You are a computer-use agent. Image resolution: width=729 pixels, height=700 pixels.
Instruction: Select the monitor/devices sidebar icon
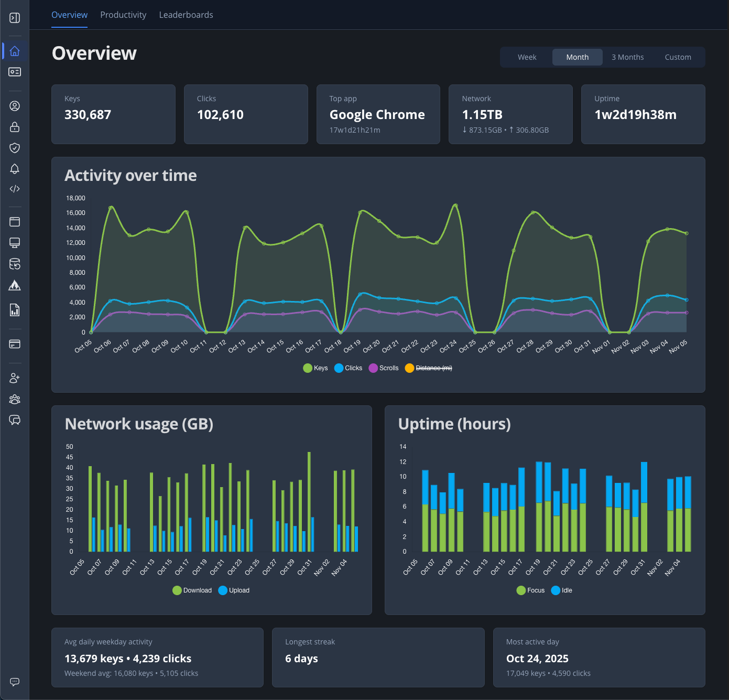(15, 243)
